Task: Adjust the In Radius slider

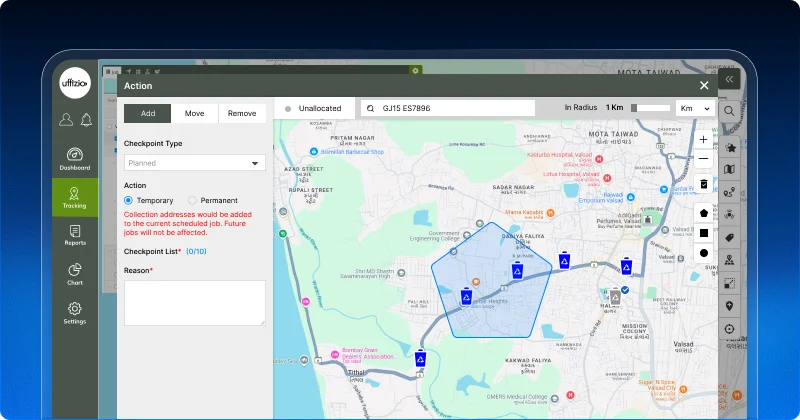Action: point(651,108)
